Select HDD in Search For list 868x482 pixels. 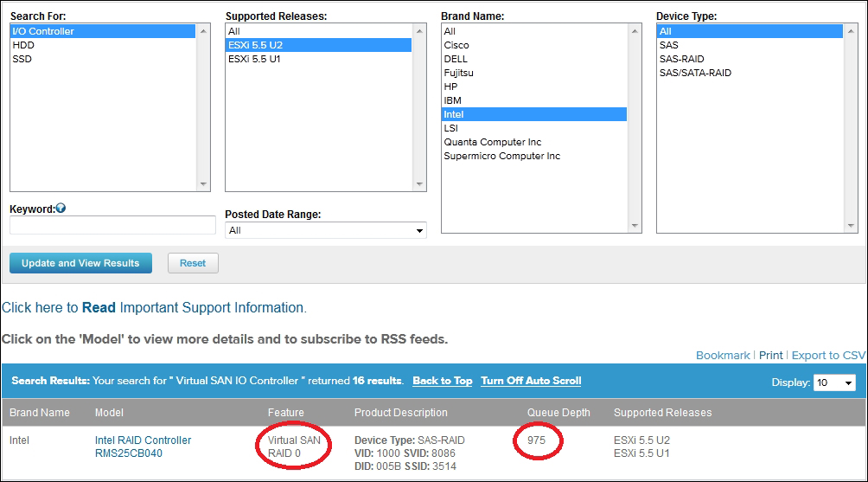coord(103,45)
